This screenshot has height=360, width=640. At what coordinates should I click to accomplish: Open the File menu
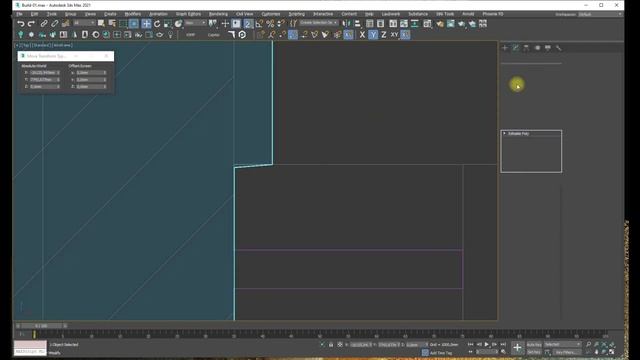click(x=19, y=14)
